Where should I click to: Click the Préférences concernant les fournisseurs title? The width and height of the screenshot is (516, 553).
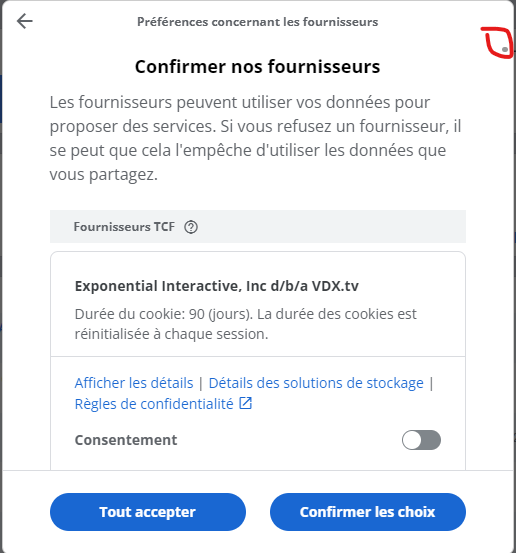coord(257,22)
